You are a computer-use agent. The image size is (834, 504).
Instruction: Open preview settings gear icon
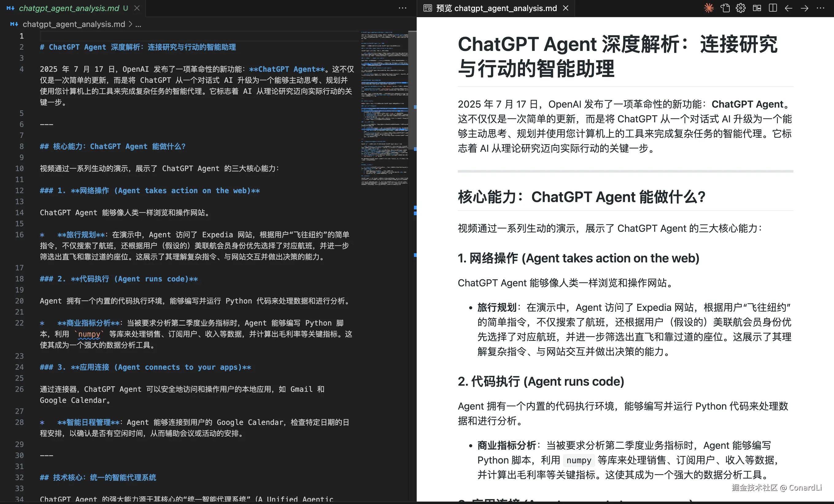(x=741, y=8)
